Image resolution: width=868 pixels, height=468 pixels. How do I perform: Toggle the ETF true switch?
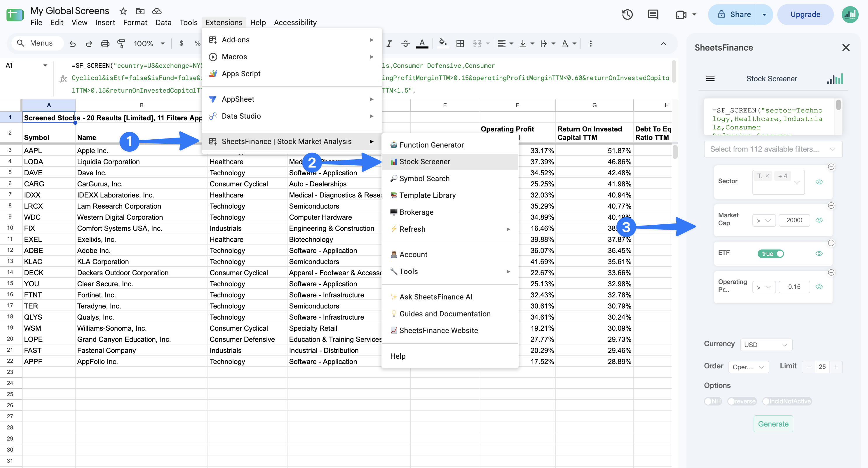(x=771, y=254)
